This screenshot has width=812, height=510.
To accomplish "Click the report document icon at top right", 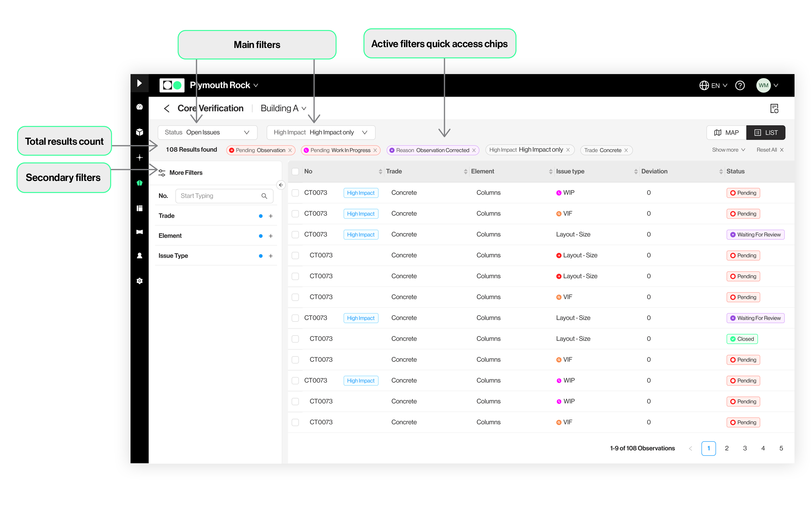I will coord(774,109).
